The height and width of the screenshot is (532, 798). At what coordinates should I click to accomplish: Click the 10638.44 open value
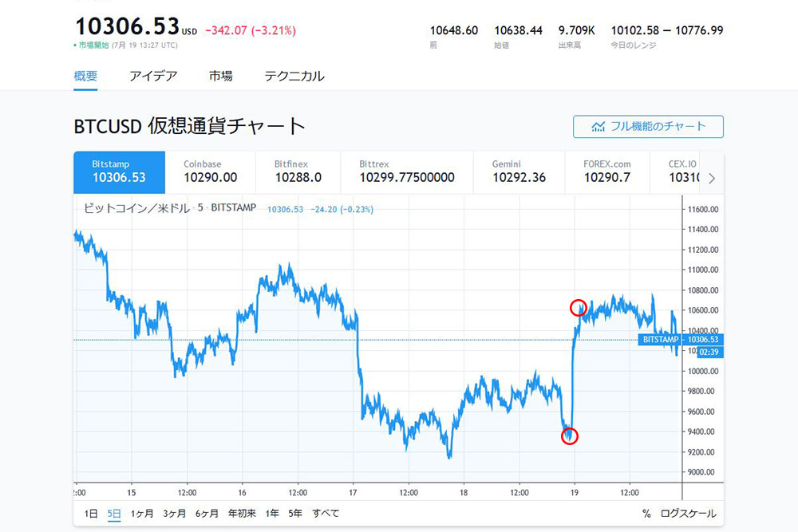coord(518,30)
